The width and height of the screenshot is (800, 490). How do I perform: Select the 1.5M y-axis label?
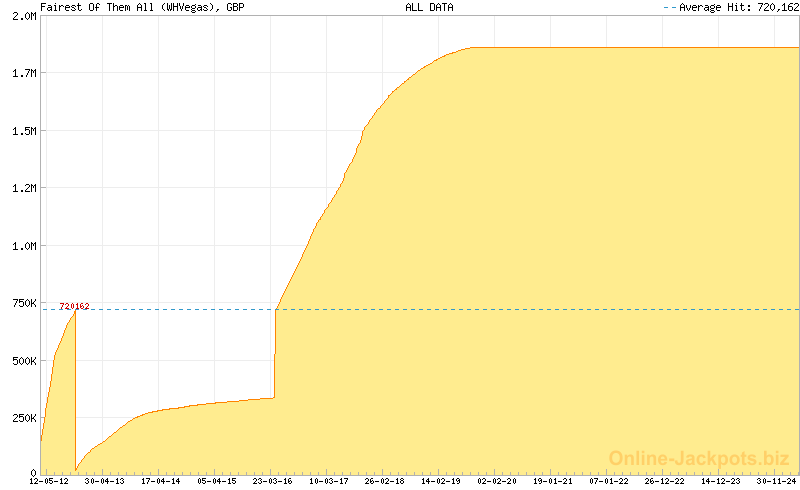(x=24, y=131)
